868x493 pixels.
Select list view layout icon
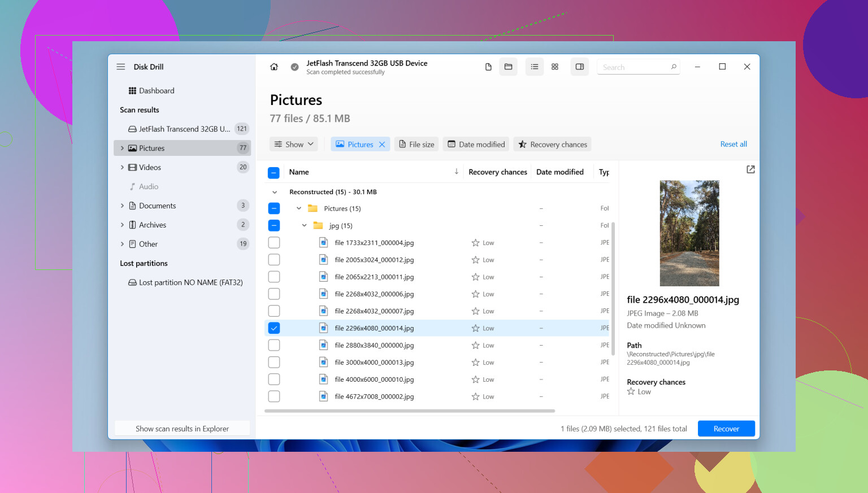click(535, 67)
